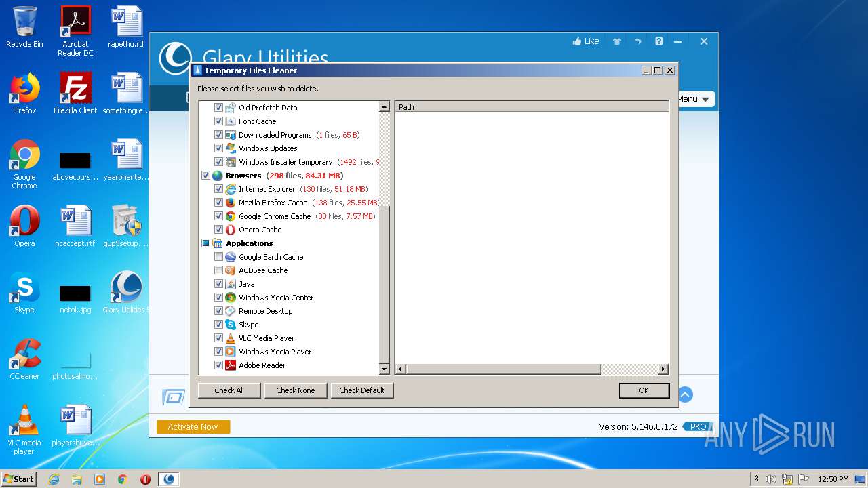
Task: Click the Check All button
Action: click(x=229, y=390)
